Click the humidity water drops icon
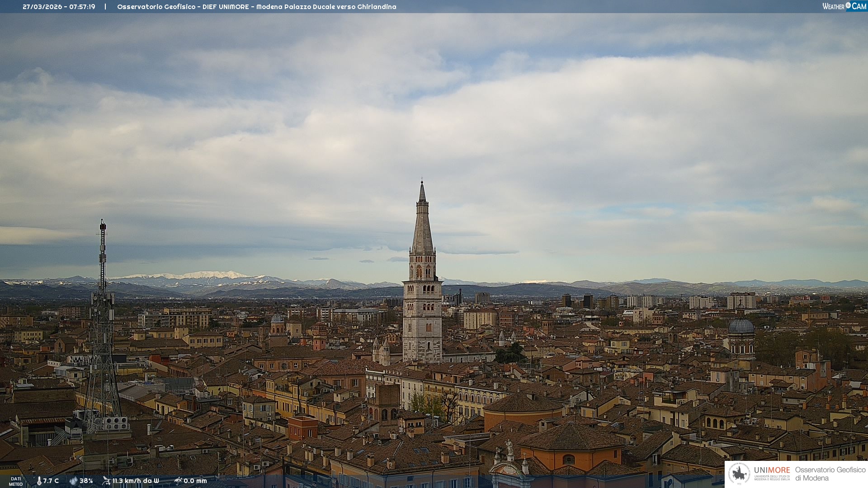 click(x=73, y=481)
